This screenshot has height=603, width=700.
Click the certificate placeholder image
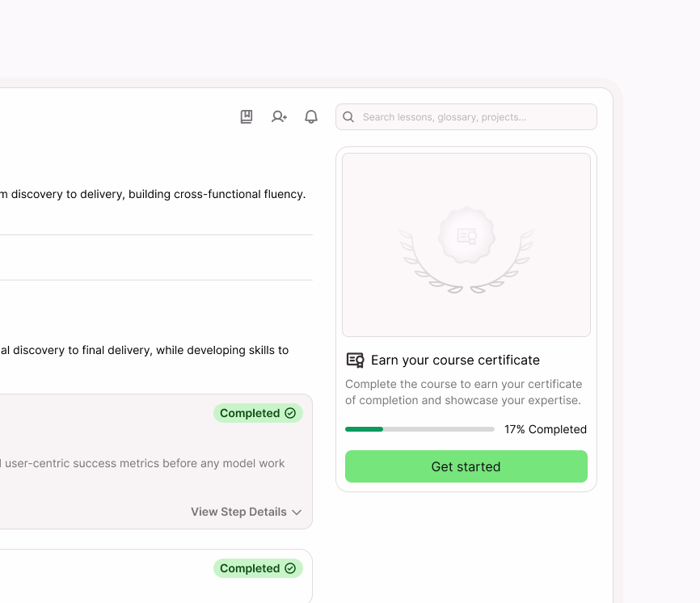(466, 245)
